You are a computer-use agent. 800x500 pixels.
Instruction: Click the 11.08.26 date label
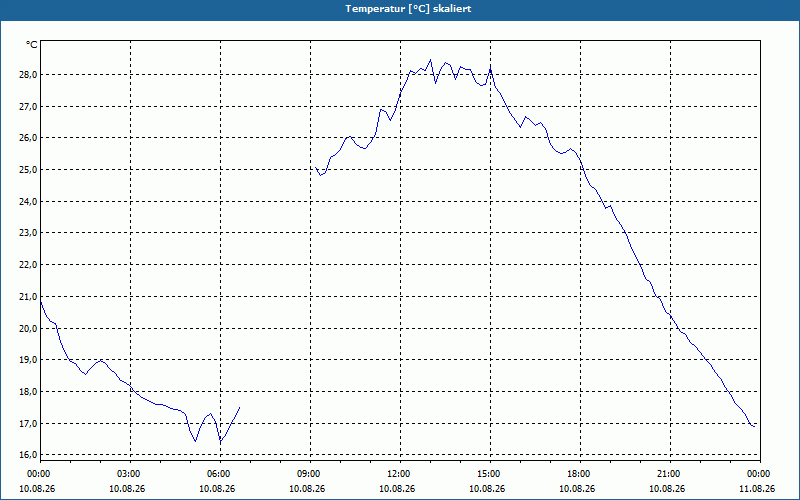[x=757, y=488]
